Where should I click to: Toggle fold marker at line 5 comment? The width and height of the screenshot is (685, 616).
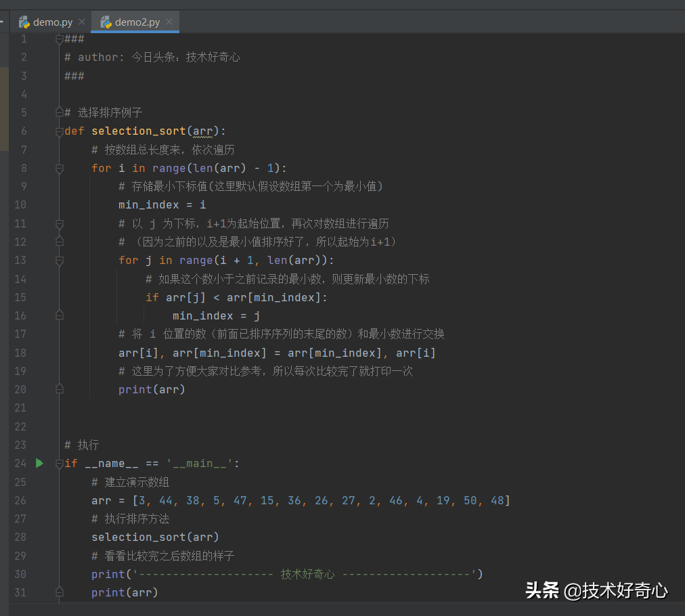(x=60, y=112)
